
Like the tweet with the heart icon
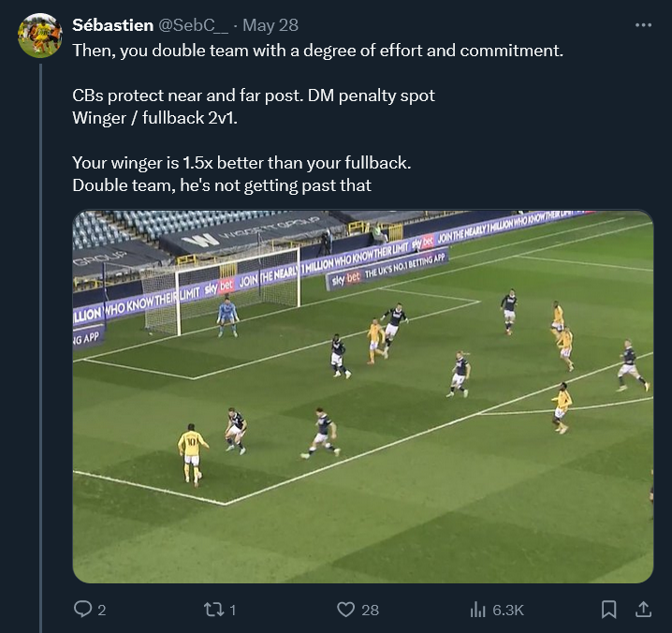tap(346, 610)
